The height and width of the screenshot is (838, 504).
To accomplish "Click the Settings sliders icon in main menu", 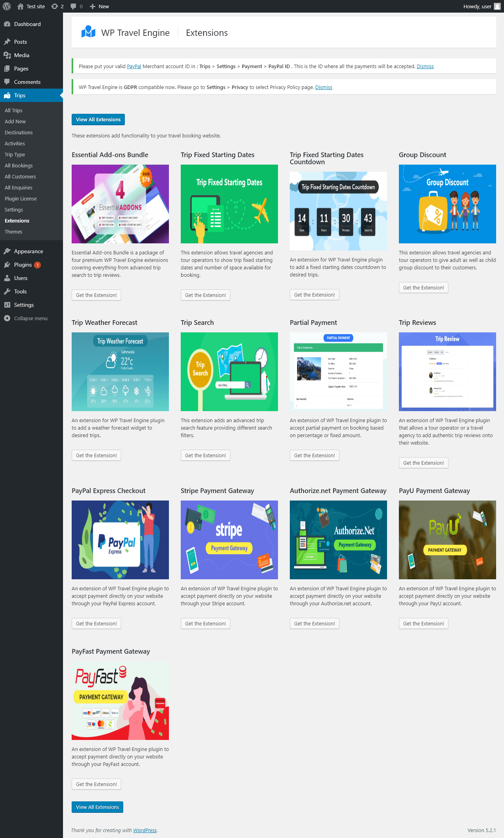I will 7,305.
